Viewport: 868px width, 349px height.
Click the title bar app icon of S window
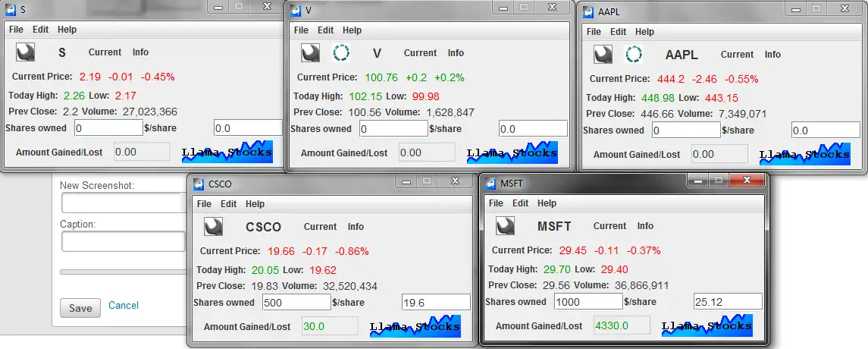click(x=11, y=9)
